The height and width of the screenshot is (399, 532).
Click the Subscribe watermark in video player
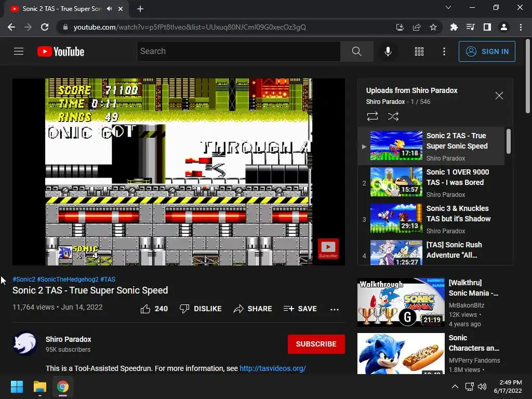328,249
